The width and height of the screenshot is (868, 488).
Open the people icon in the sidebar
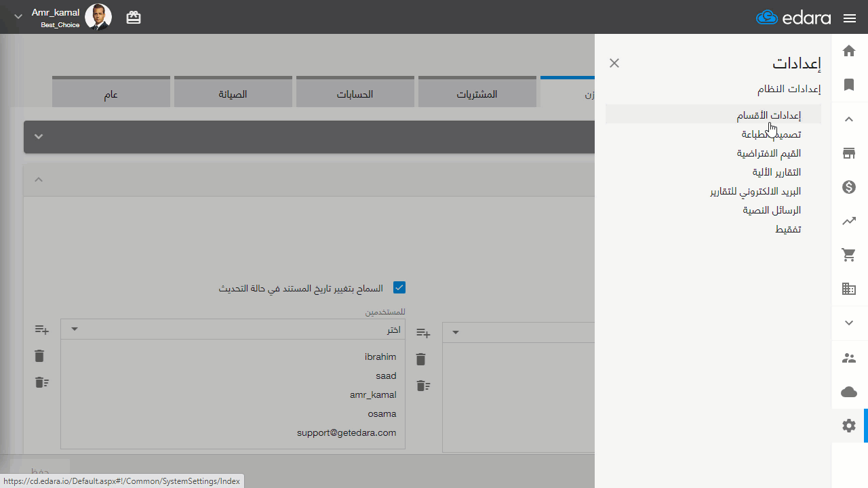coord(849,358)
